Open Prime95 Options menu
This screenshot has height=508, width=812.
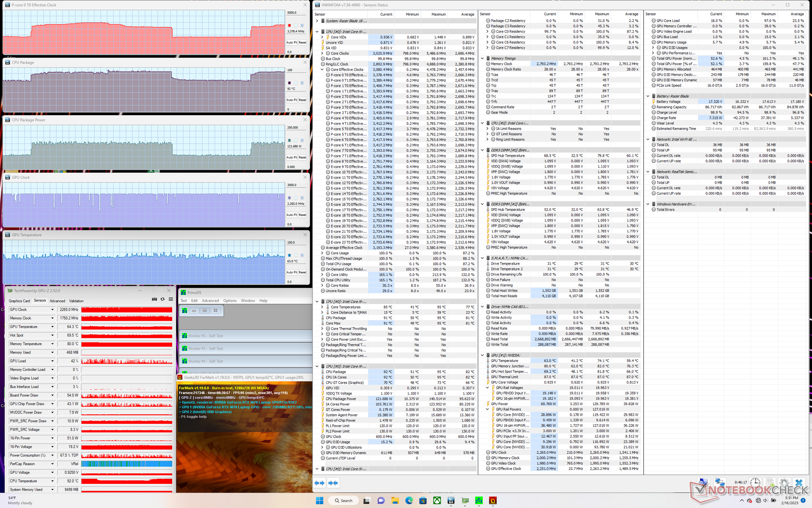pos(230,301)
